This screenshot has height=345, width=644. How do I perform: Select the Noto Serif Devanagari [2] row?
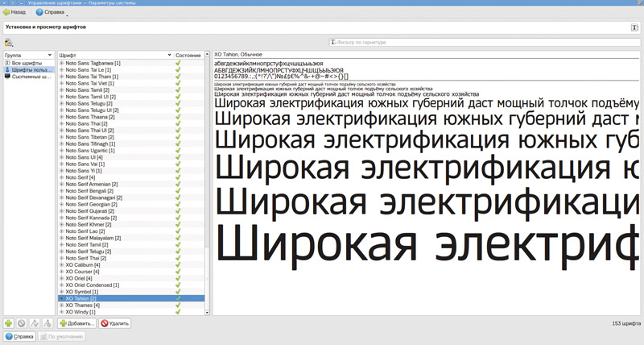pyautogui.click(x=131, y=197)
